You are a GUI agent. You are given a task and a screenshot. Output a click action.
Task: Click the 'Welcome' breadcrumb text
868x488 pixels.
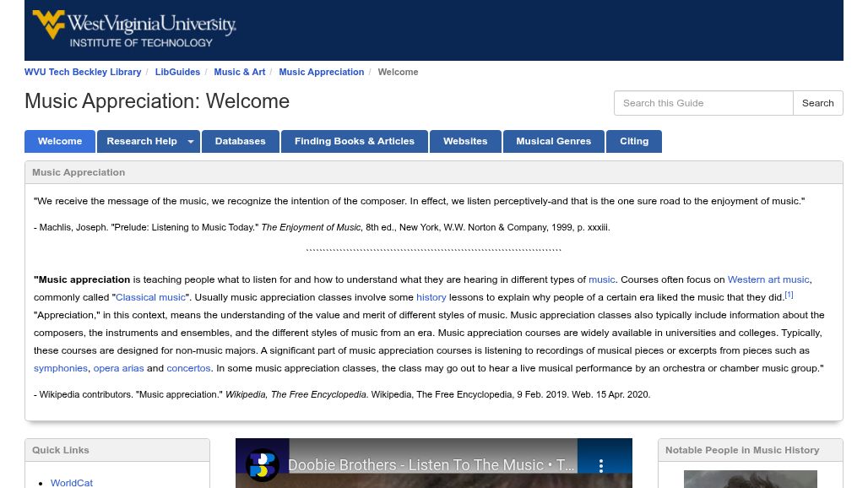click(398, 72)
